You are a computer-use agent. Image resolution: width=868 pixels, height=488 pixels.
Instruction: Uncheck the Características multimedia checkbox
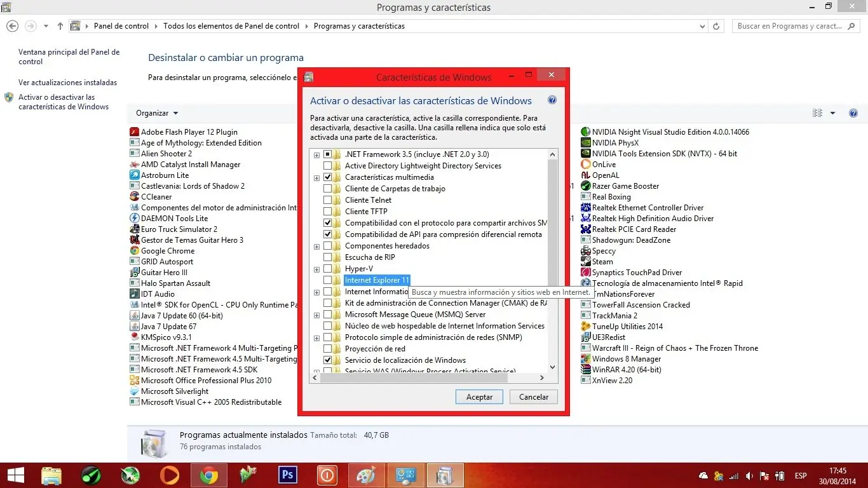point(328,177)
